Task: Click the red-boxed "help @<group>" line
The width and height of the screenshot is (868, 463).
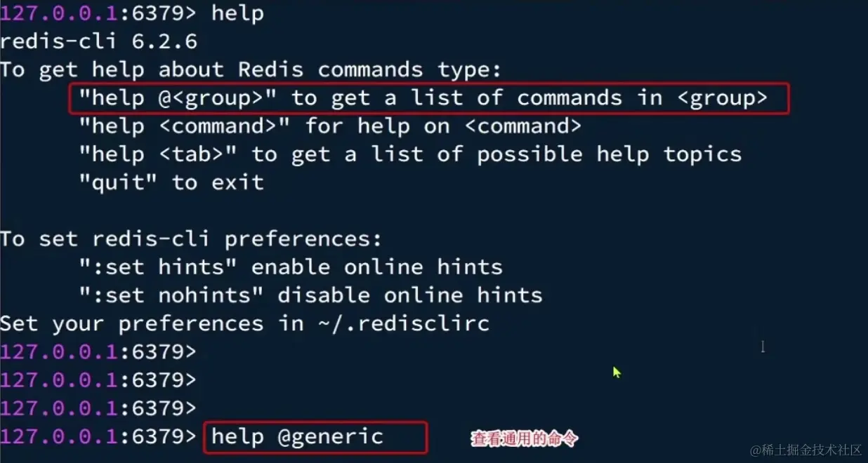Action: point(429,98)
